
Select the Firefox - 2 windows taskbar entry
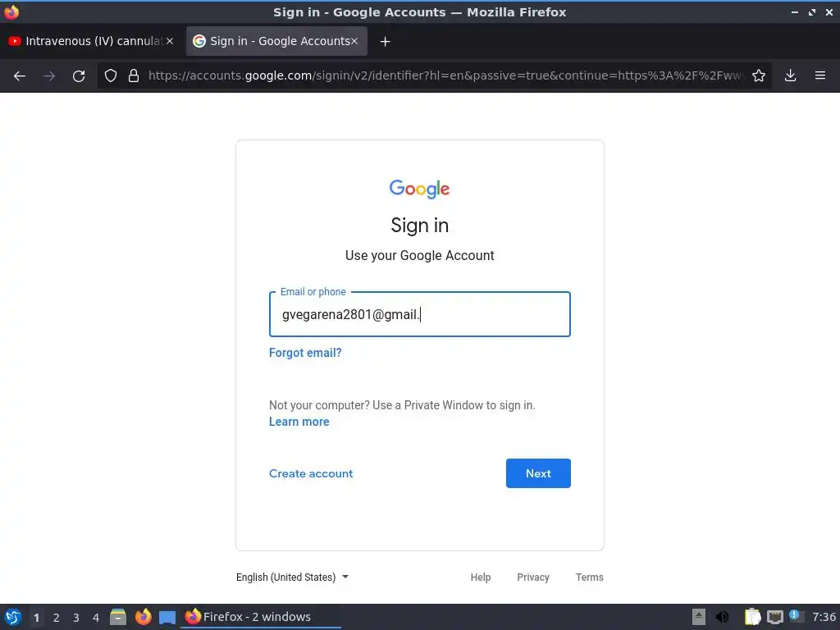[261, 617]
